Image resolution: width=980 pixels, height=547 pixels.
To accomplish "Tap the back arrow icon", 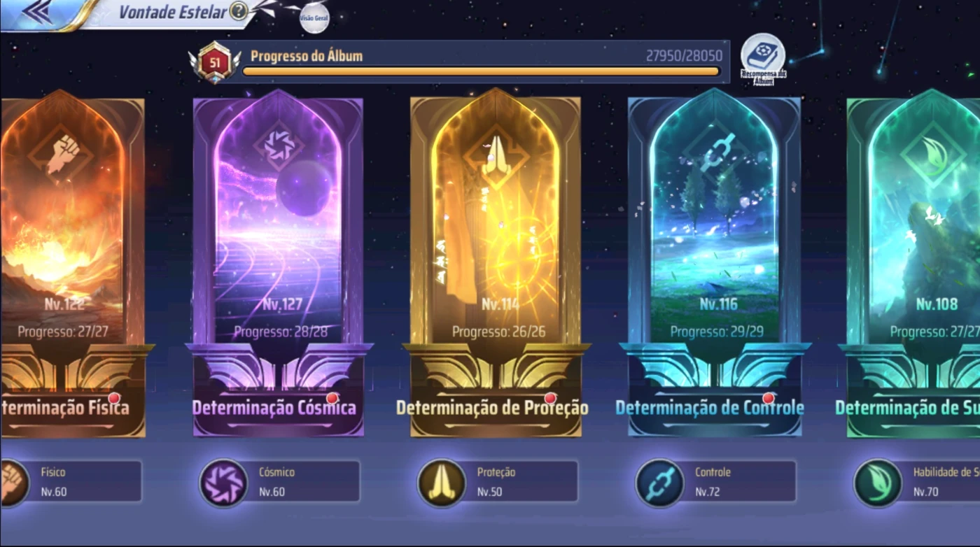I will pos(36,13).
